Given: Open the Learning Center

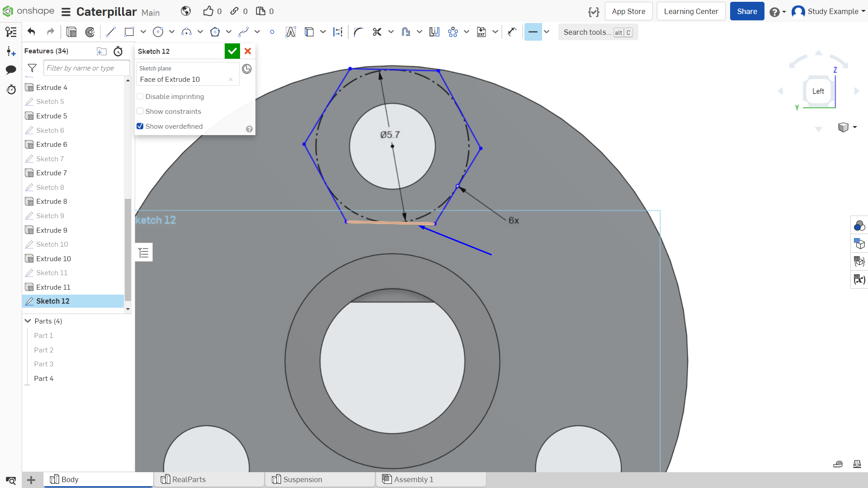Looking at the screenshot, I should pos(691,11).
